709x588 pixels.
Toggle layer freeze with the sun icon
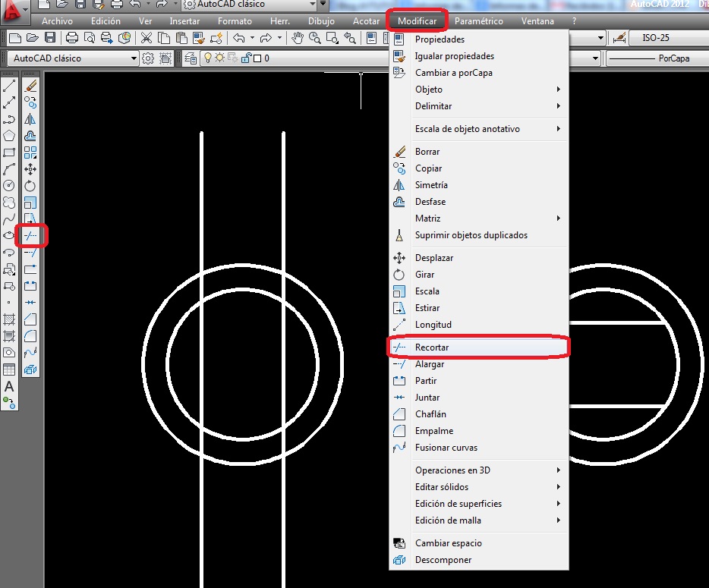pos(219,57)
